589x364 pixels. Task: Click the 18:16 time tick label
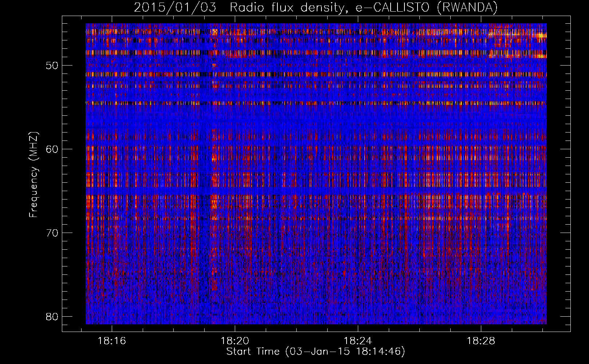(112, 341)
